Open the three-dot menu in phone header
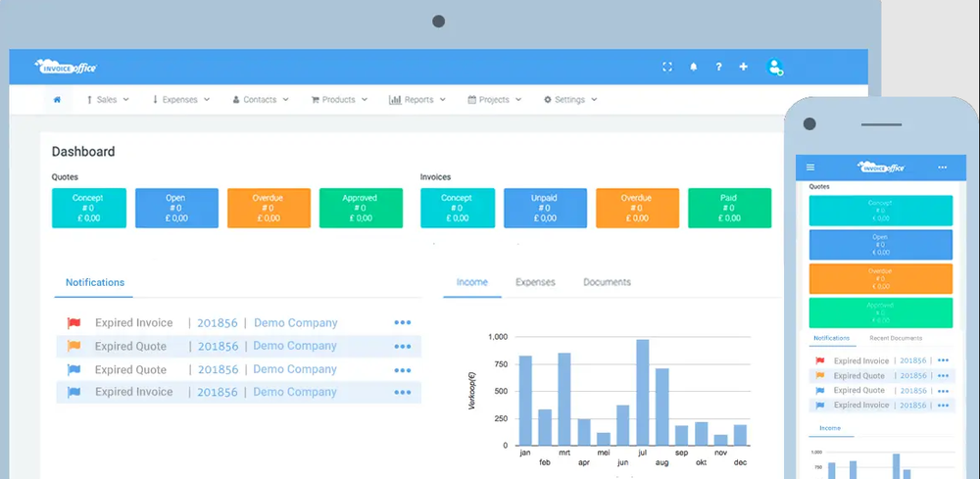Screen dimensions: 980x479 pos(943,168)
